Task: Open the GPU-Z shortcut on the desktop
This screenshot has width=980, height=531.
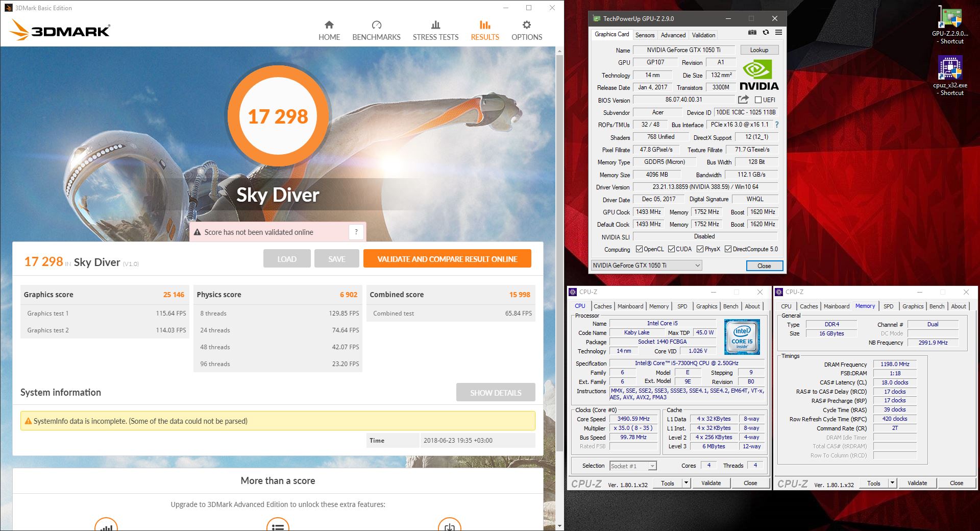Action: (x=949, y=25)
